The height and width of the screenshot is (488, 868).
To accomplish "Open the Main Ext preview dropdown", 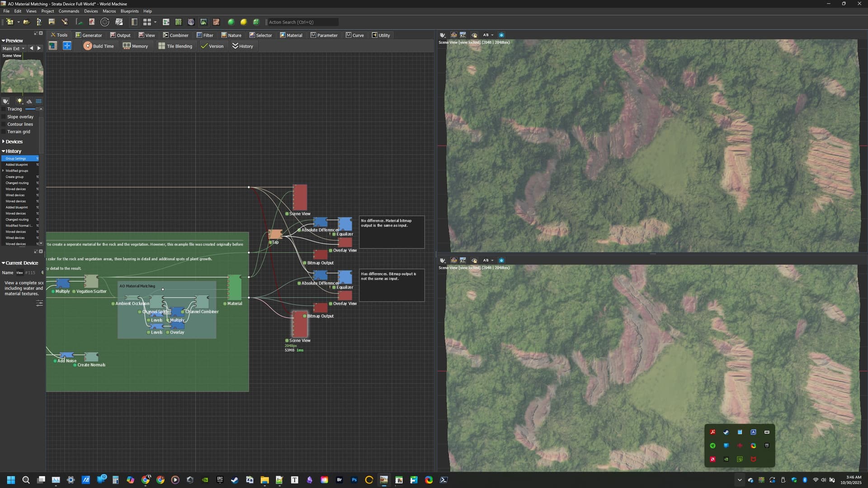I will tap(13, 48).
